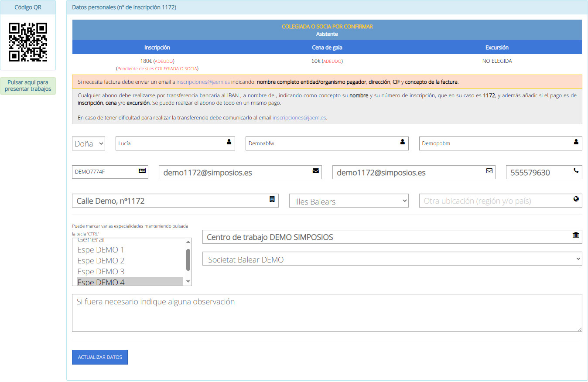This screenshot has height=382, width=588.
Task: Click the person icon in Lucía name field
Action: 229,142
